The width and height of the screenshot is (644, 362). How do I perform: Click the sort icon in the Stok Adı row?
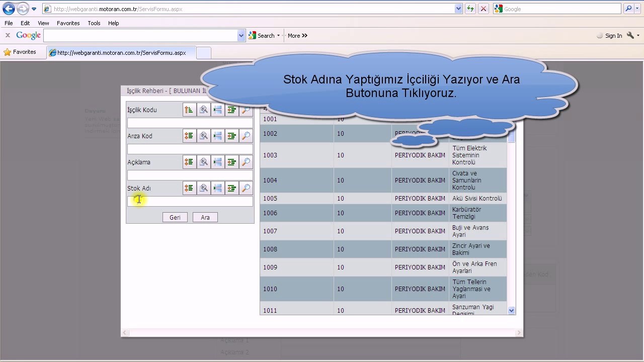[189, 188]
